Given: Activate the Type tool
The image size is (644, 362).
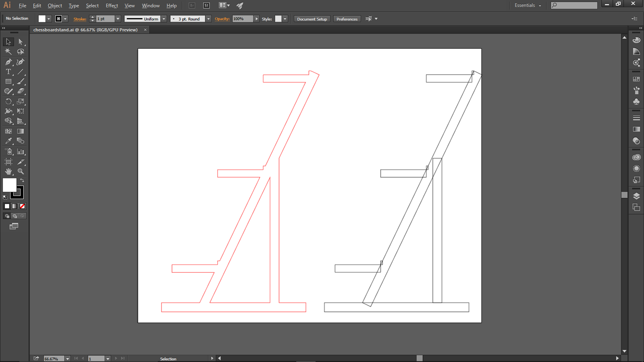Looking at the screenshot, I should pyautogui.click(x=8, y=72).
